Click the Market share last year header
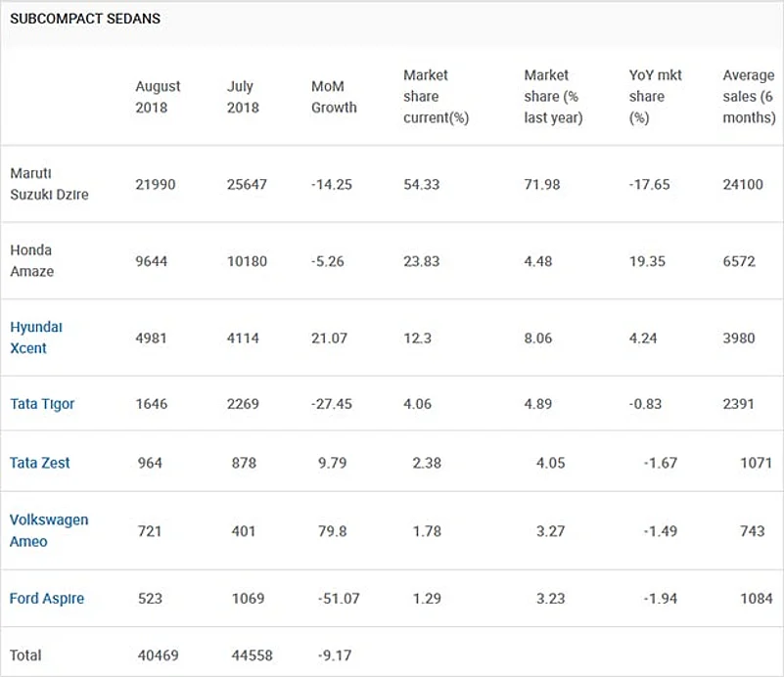 click(x=553, y=96)
